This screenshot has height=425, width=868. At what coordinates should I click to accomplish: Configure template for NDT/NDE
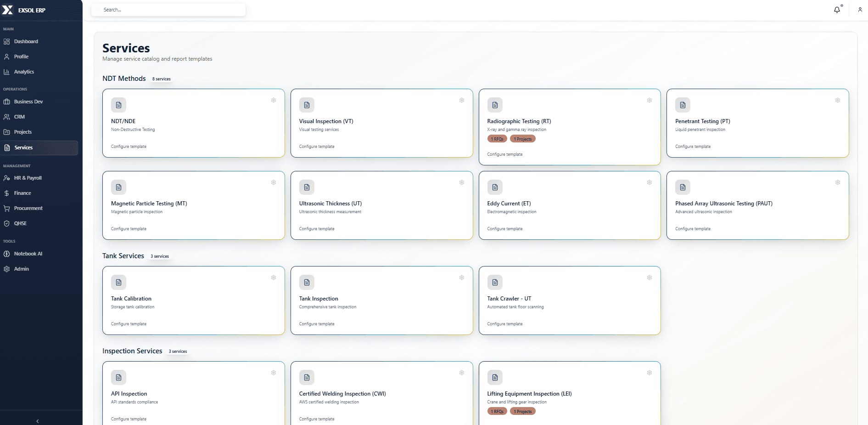pyautogui.click(x=129, y=147)
